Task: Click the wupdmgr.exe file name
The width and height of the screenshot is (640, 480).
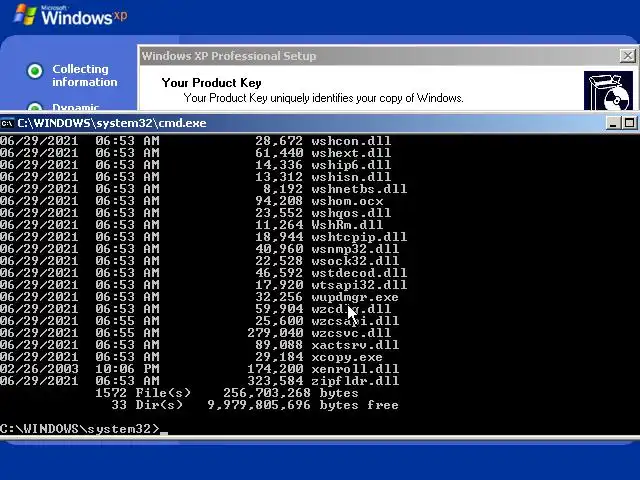Action: pos(355,297)
